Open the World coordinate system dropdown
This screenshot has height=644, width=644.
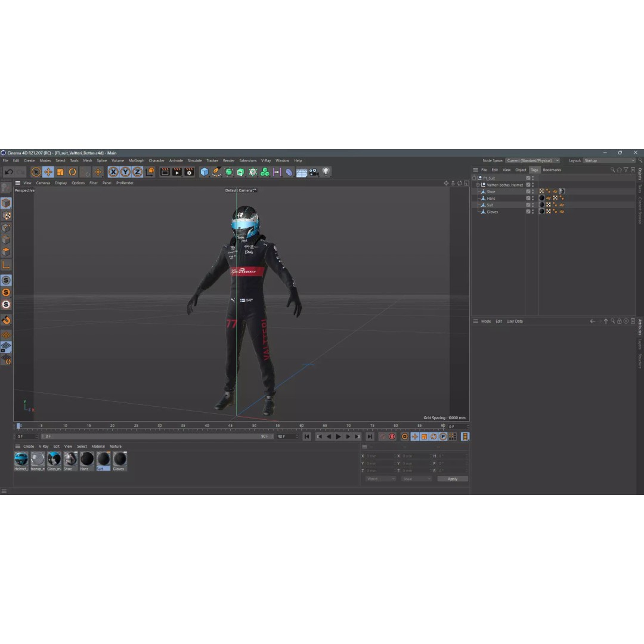[380, 478]
